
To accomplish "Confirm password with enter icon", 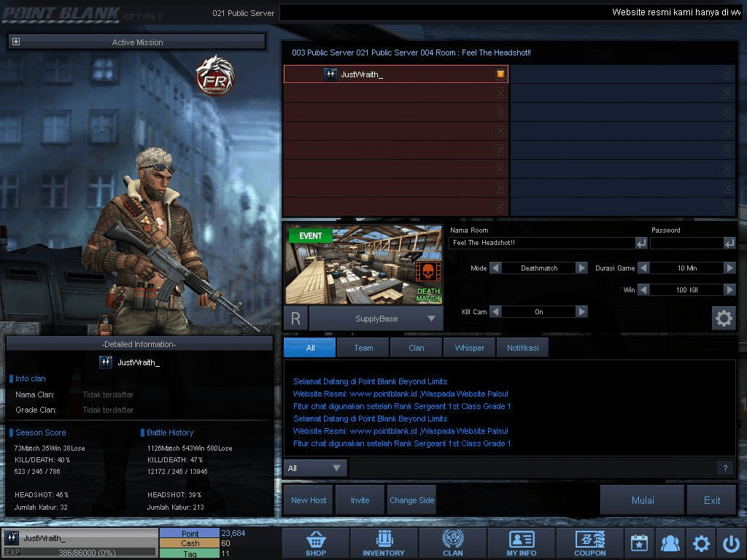I will click(x=729, y=244).
